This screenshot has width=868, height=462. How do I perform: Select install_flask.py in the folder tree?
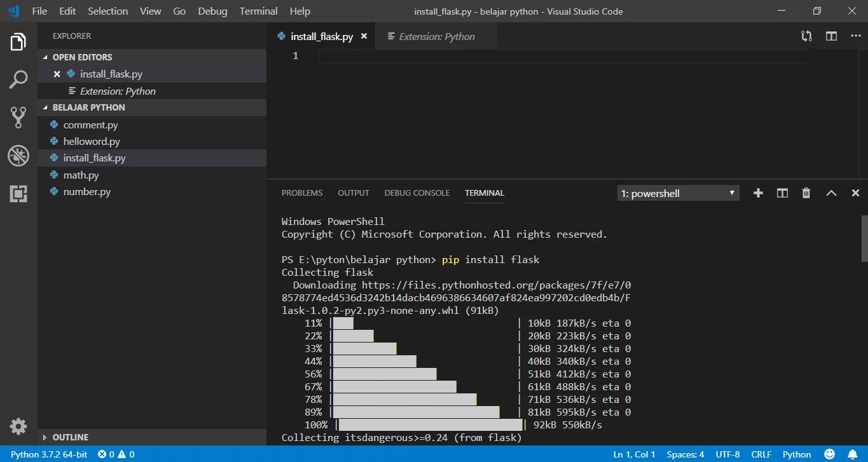point(152,158)
